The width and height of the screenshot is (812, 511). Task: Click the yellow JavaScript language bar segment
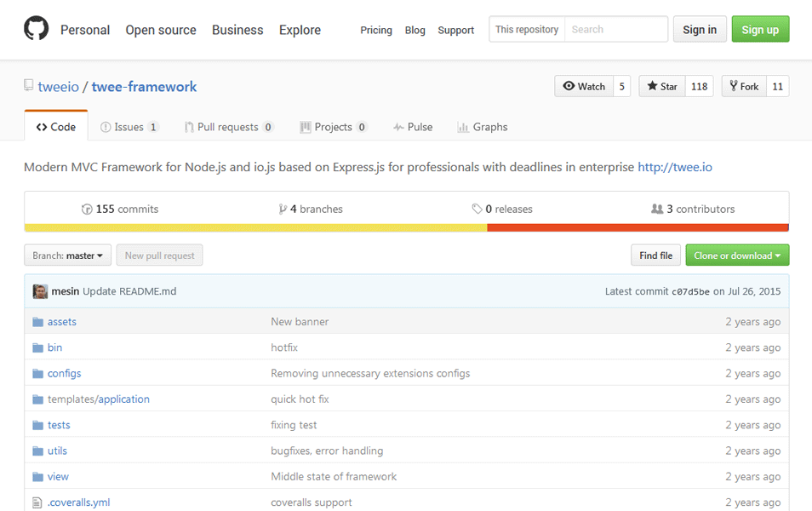[256, 227]
